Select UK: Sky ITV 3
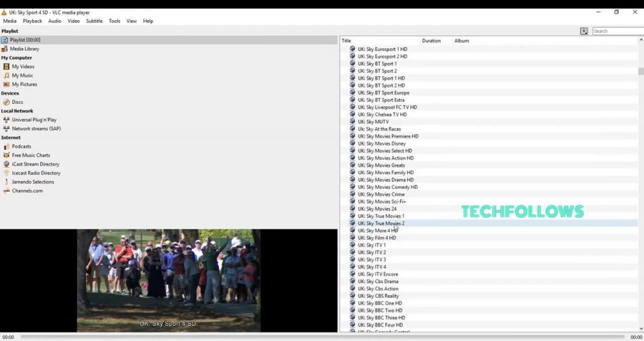644x341 pixels. coord(372,260)
